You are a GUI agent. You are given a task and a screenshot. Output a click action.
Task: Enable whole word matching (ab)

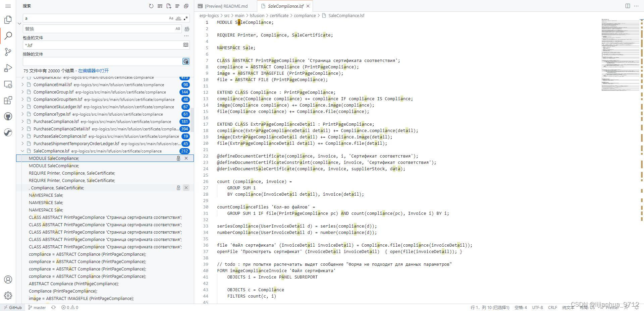point(178,18)
